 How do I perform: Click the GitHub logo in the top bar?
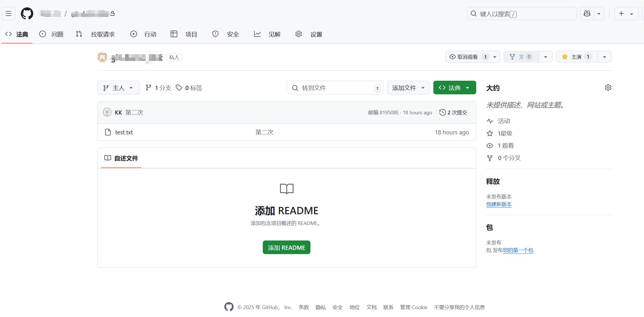pos(27,13)
